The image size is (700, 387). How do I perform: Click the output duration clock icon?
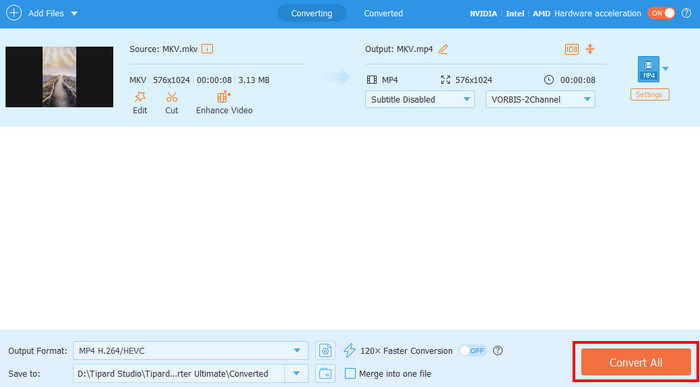[549, 80]
